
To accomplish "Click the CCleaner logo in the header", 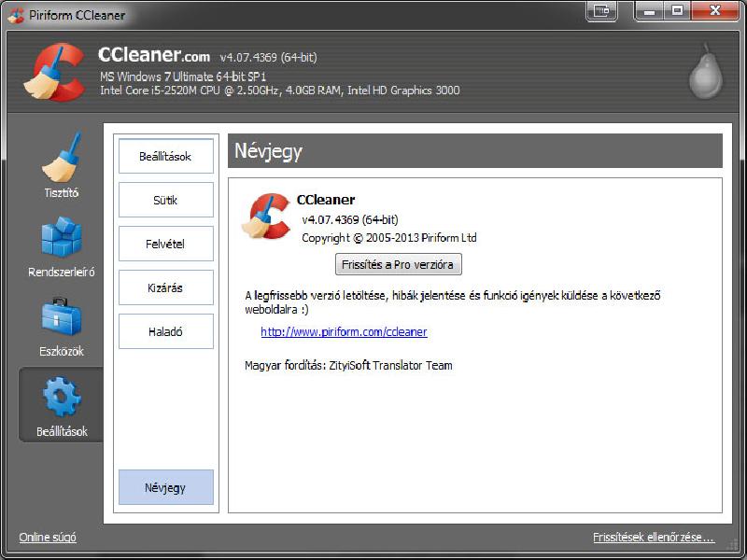I will 54,73.
